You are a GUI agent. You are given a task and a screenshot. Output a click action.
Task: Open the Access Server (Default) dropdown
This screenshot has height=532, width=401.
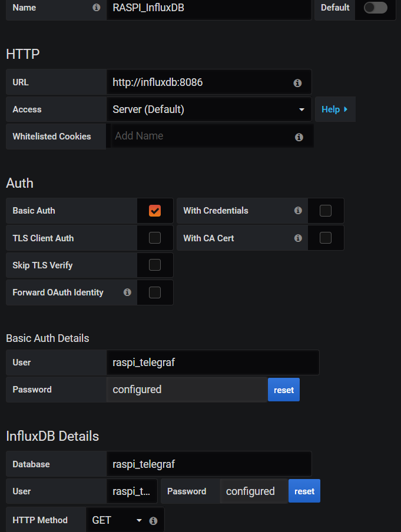208,109
